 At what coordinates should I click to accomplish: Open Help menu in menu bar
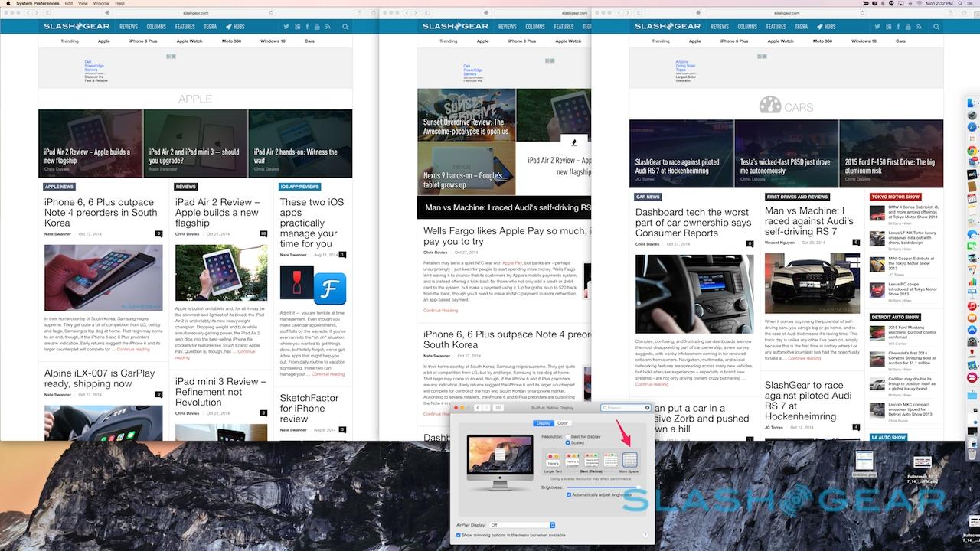119,3
